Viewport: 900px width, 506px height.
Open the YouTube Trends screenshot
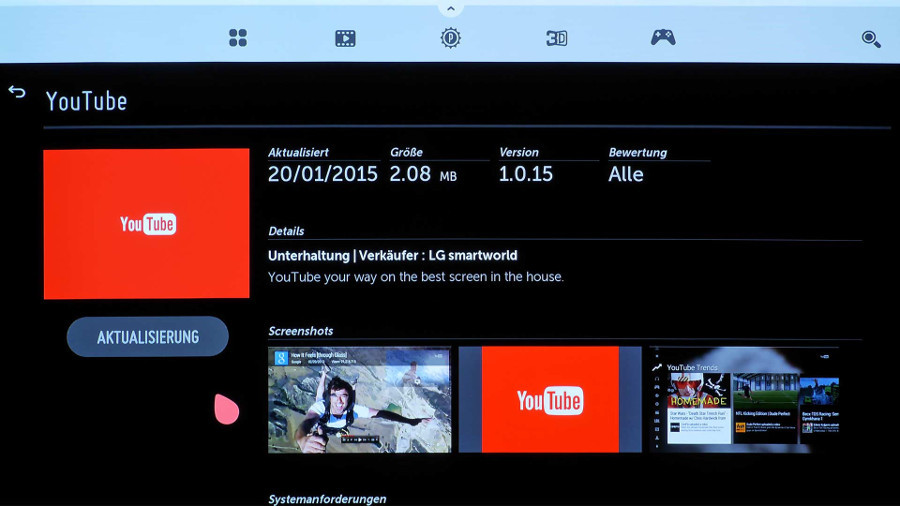744,399
